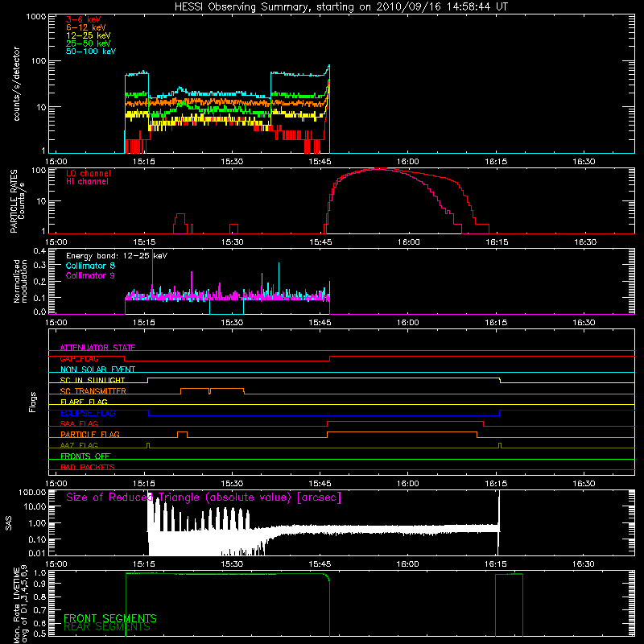This screenshot has height=644, width=644.
Task: Click the counts/s/detector axis label
Action: (16, 84)
